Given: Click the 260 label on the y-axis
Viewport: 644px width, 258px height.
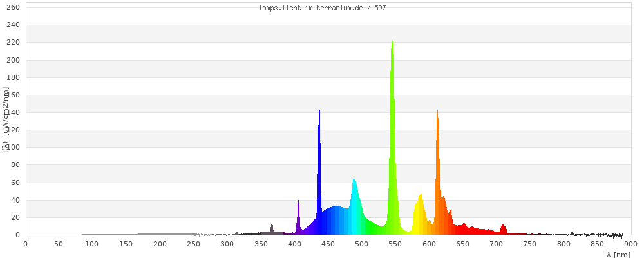Looking at the screenshot, I should (14, 7).
